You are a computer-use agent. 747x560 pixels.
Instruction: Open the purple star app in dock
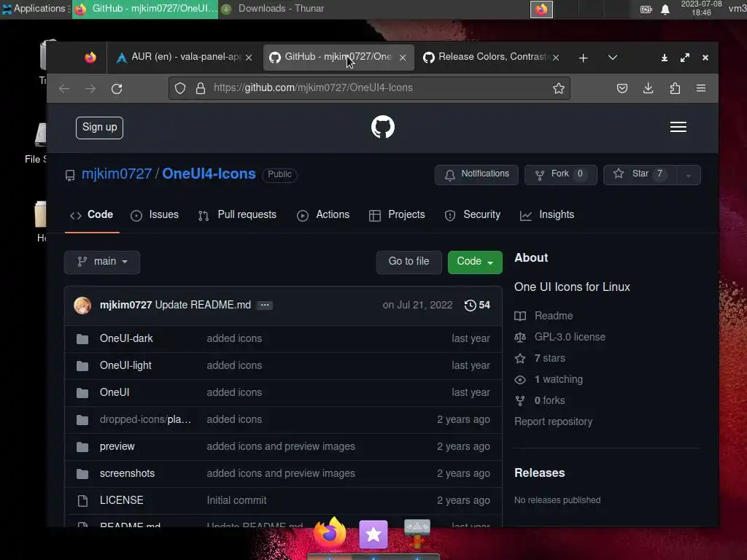373,534
